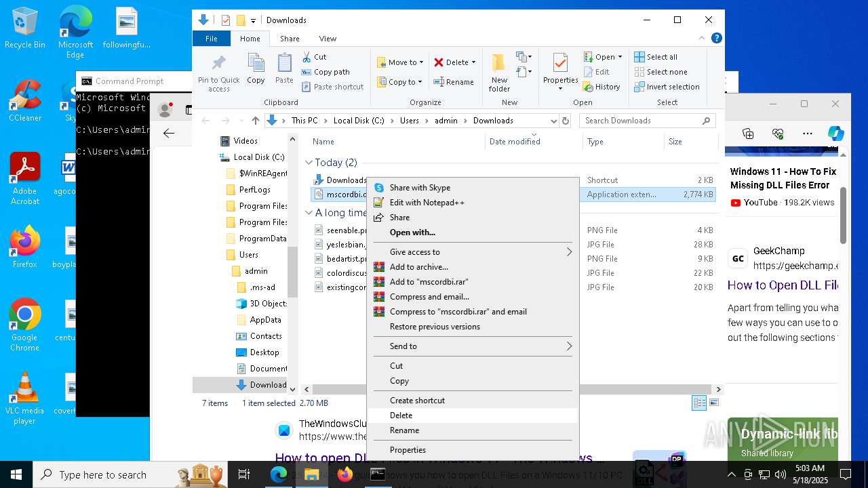Open Command Prompt from the taskbar
The width and height of the screenshot is (868, 488).
378,474
